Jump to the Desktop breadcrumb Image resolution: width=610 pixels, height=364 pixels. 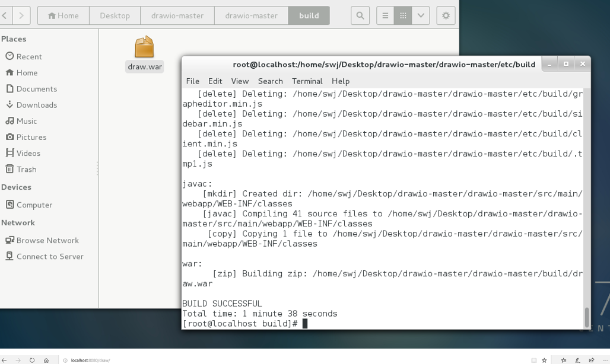[115, 15]
